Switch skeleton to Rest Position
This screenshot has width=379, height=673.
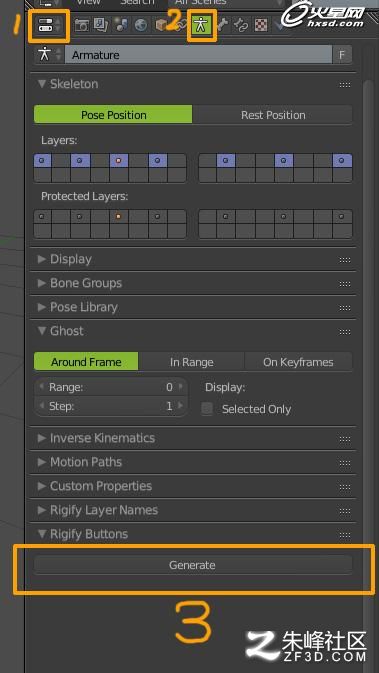273,115
